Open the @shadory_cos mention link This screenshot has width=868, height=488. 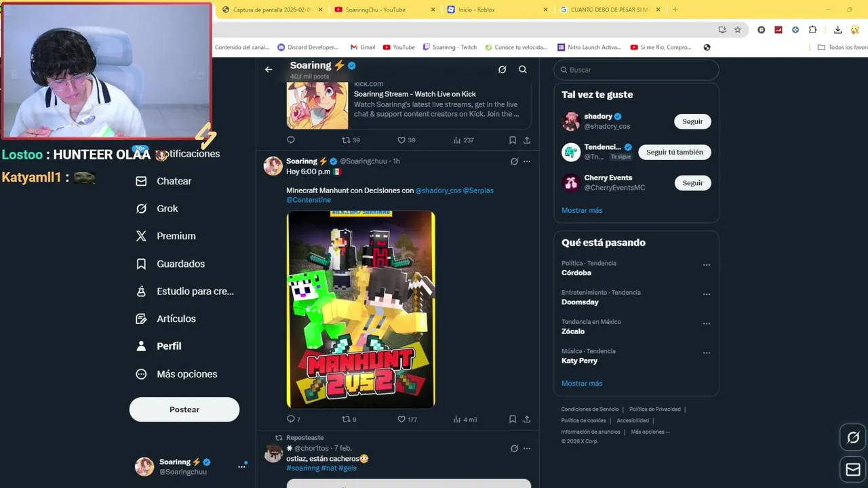point(438,190)
